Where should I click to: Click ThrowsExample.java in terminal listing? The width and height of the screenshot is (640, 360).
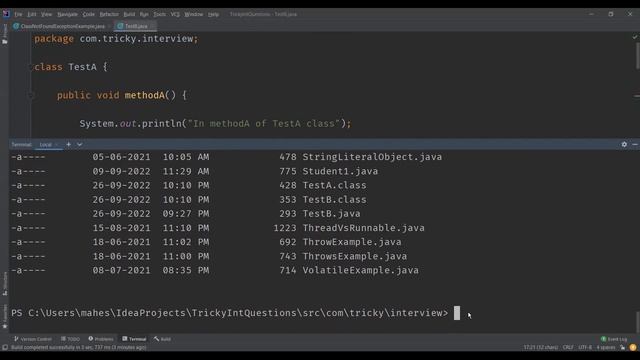[x=355, y=256]
